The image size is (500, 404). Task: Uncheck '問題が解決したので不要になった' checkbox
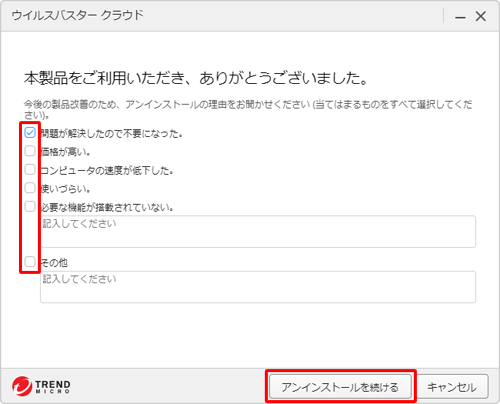click(30, 133)
